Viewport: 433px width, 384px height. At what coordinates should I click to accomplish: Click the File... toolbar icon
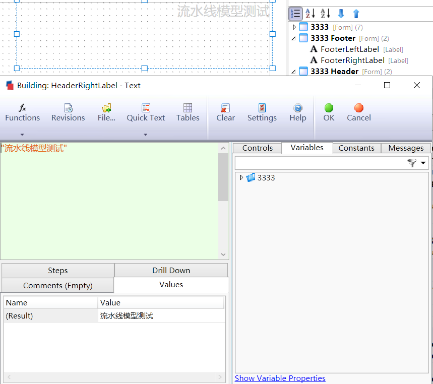[106, 108]
